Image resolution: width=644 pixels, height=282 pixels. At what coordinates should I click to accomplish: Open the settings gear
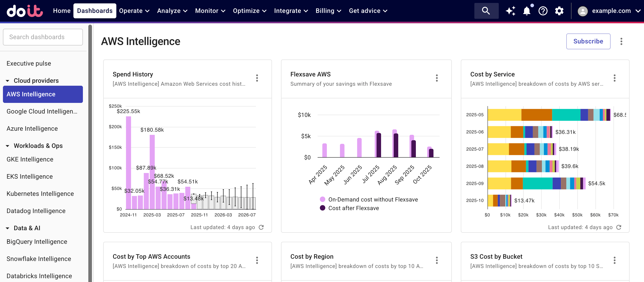(x=559, y=11)
